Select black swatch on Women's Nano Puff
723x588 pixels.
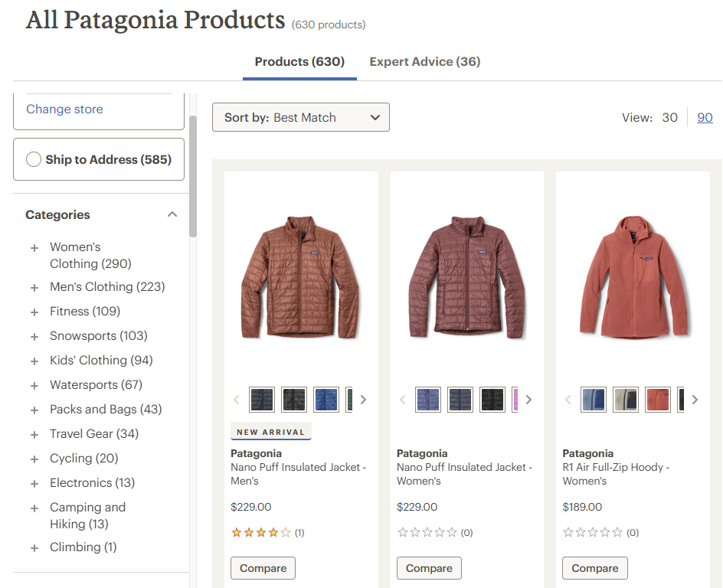(x=492, y=400)
